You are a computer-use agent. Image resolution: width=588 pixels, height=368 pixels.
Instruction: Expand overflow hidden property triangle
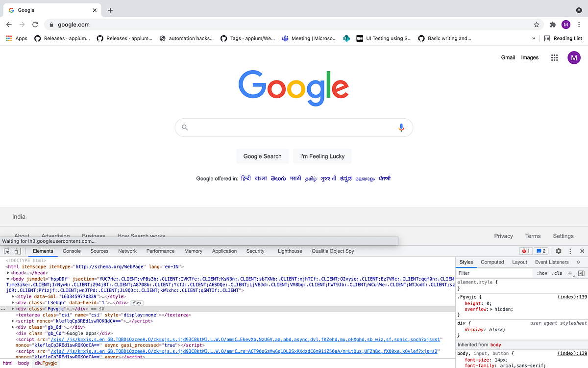[492, 309]
